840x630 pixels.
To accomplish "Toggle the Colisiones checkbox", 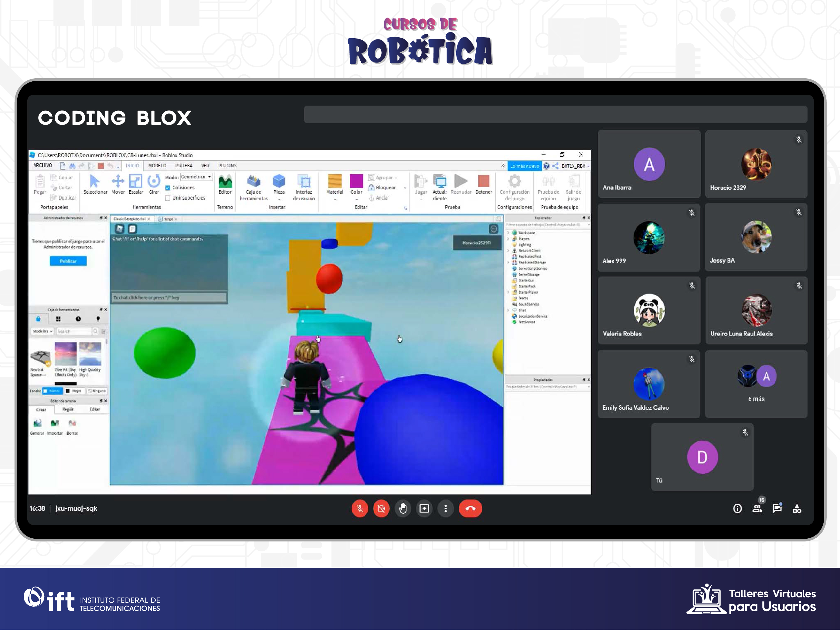I will point(168,188).
